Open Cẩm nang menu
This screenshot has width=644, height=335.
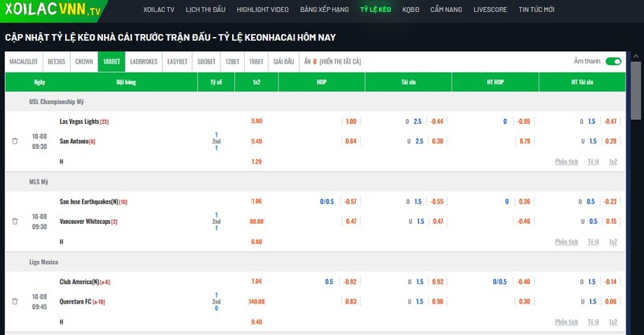[x=446, y=10]
